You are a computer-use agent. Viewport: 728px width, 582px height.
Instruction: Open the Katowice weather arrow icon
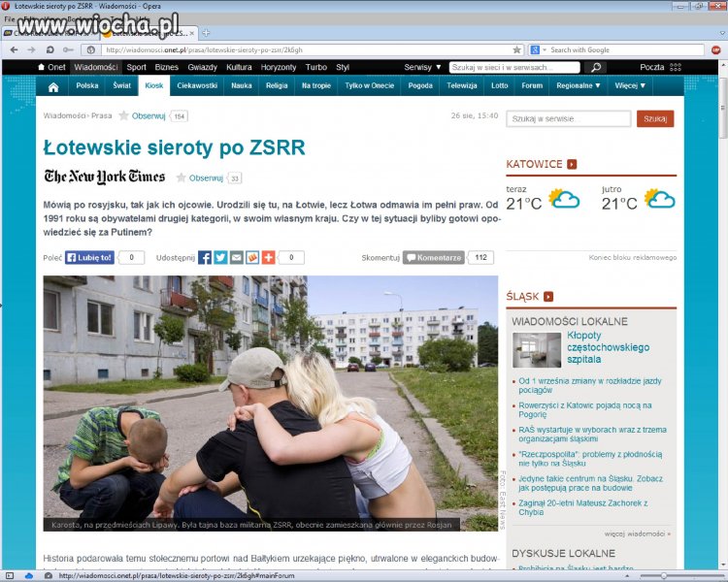(572, 164)
